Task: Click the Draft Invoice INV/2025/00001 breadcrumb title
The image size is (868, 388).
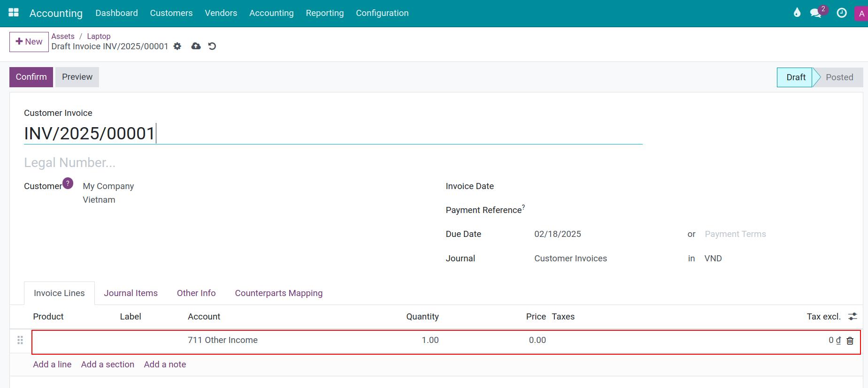Action: coord(110,46)
